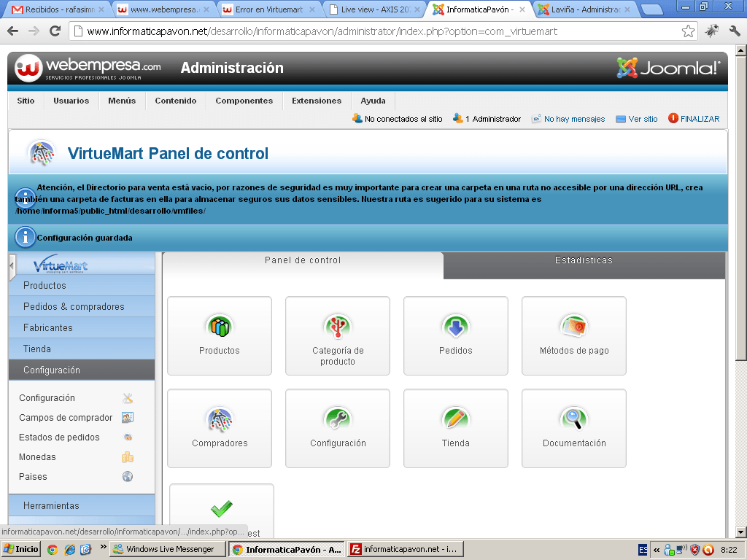Screen dimensions: 747x560
Task: Switch to Live view - AXIS browser tab
Action: (x=375, y=9)
